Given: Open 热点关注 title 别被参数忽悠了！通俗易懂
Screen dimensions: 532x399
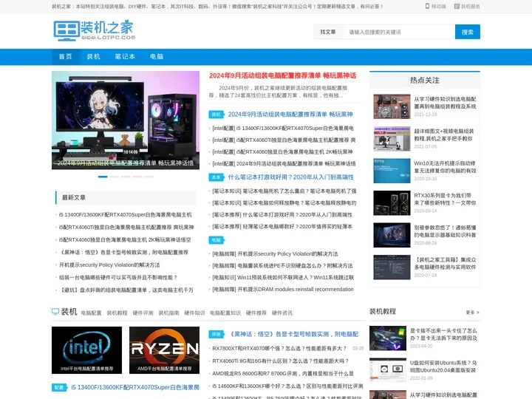Looking at the screenshot, I should 445,231.
